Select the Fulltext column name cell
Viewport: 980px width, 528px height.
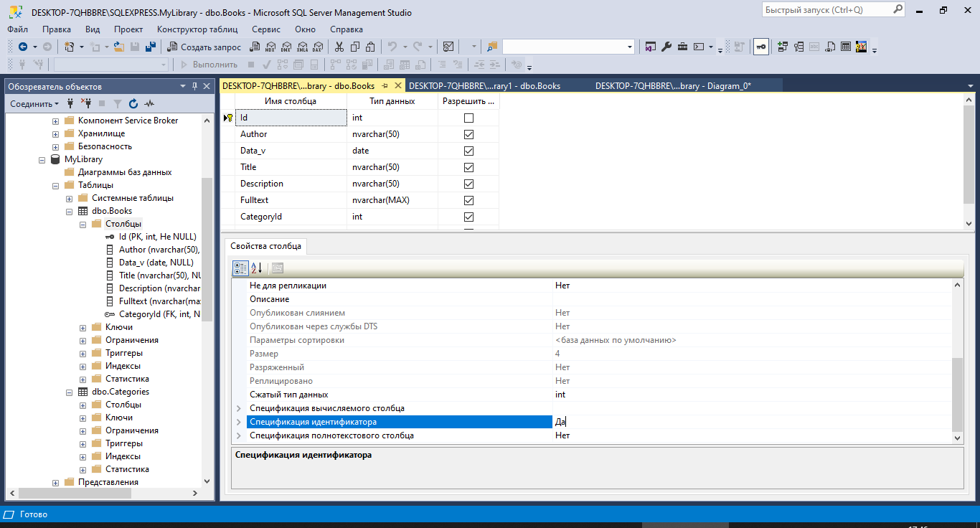tap(291, 200)
